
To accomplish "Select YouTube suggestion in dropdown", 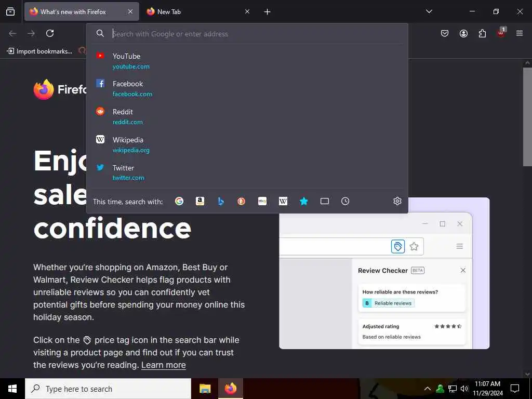I will pos(247,61).
